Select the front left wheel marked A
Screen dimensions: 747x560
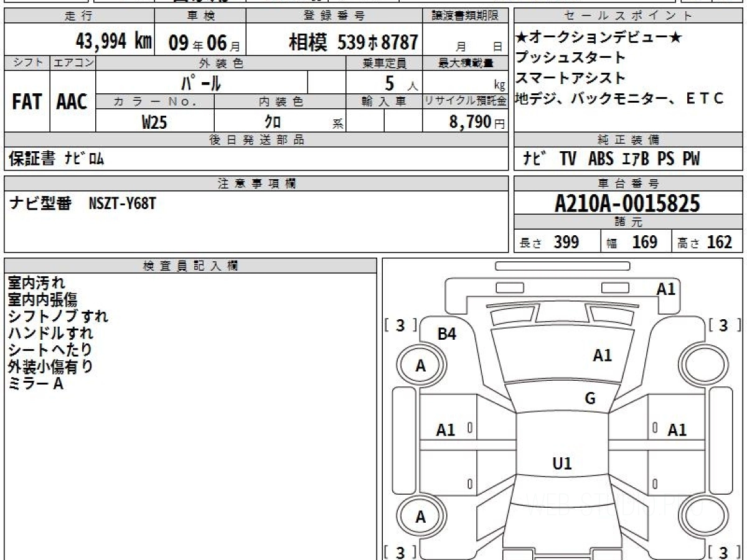421,365
